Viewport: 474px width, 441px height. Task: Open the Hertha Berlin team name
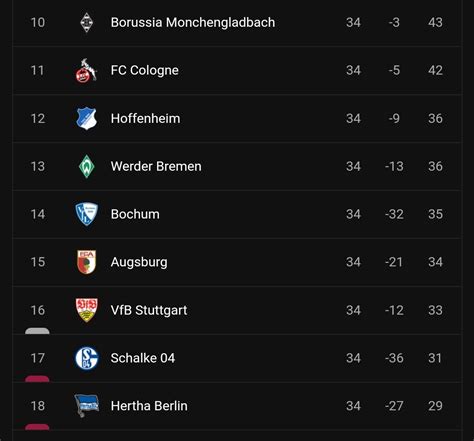pos(149,406)
